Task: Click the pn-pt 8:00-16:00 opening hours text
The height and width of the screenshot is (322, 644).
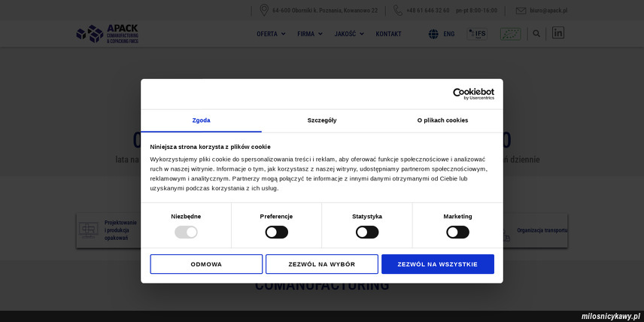Action: pyautogui.click(x=476, y=11)
